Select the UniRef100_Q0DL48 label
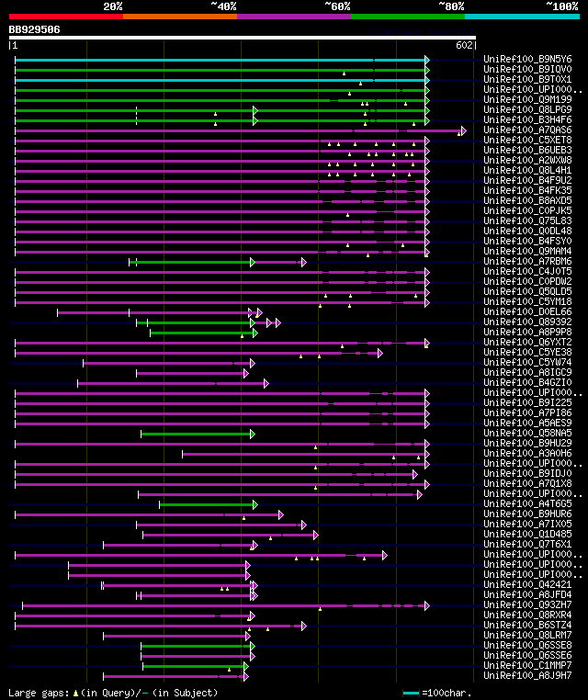The width and height of the screenshot is (588, 700). tap(527, 231)
